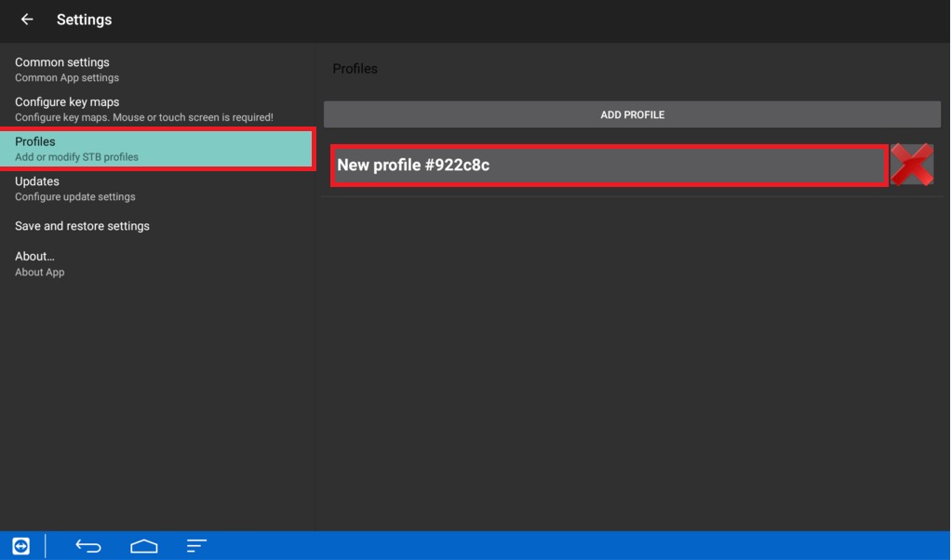Image resolution: width=951 pixels, height=560 pixels.
Task: Delete New profile #922c8c via red X
Action: point(911,164)
